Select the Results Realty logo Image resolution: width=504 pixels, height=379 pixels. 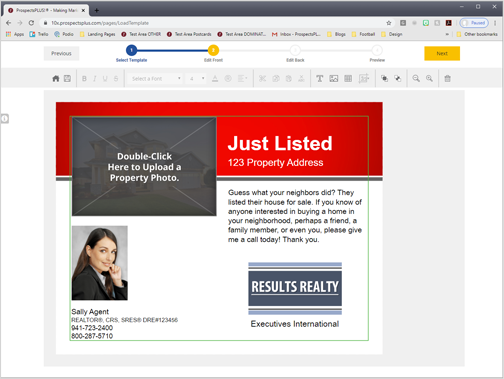click(x=295, y=289)
